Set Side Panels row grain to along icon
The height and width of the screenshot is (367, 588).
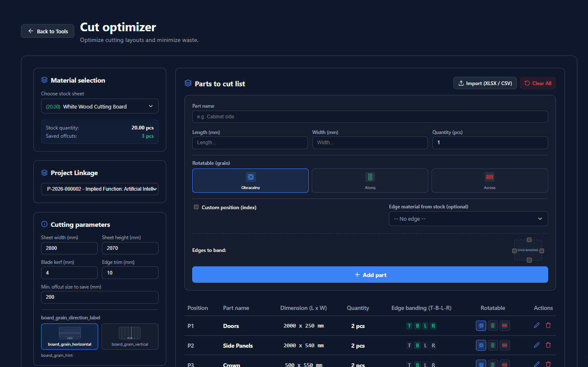coord(493,345)
